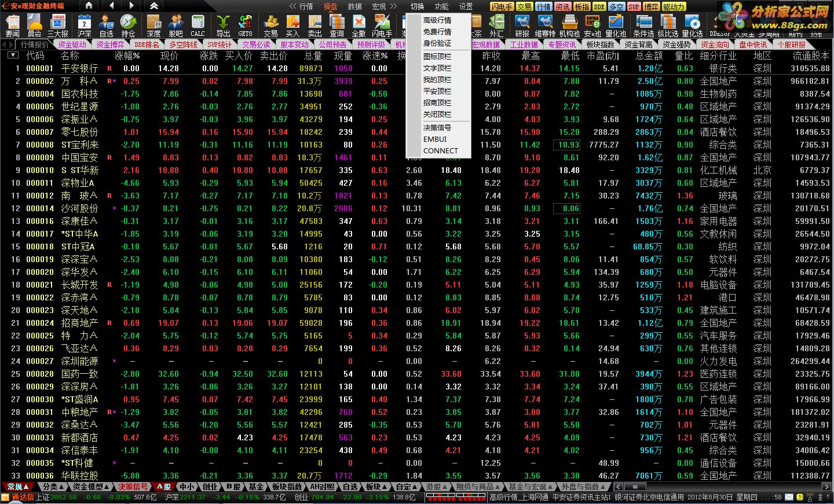Click the yellow 闪电手 shortcut button

coord(502,7)
